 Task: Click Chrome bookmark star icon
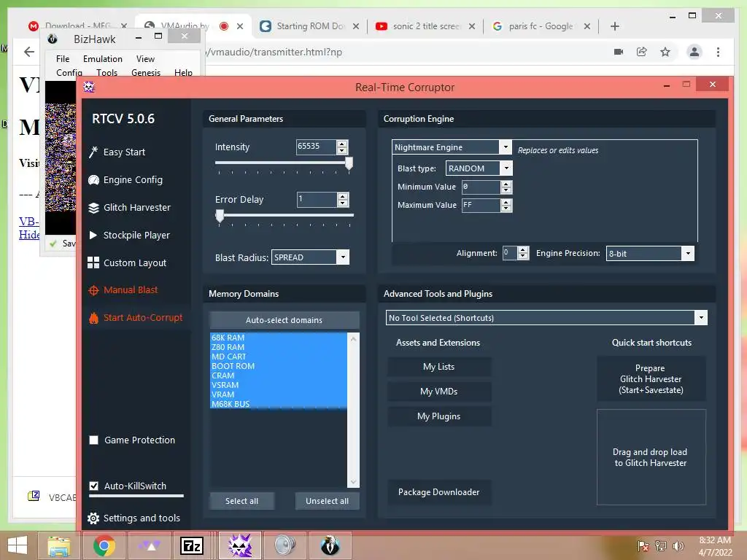665,52
